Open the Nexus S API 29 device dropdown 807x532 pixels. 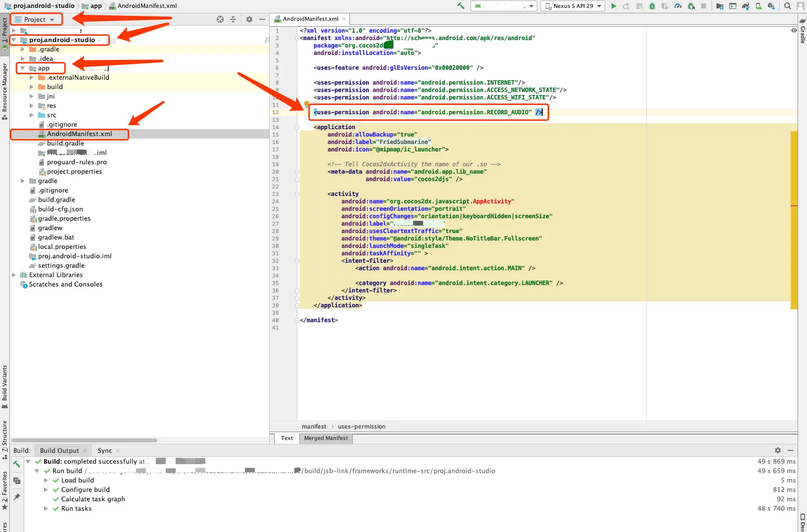pyautogui.click(x=573, y=6)
